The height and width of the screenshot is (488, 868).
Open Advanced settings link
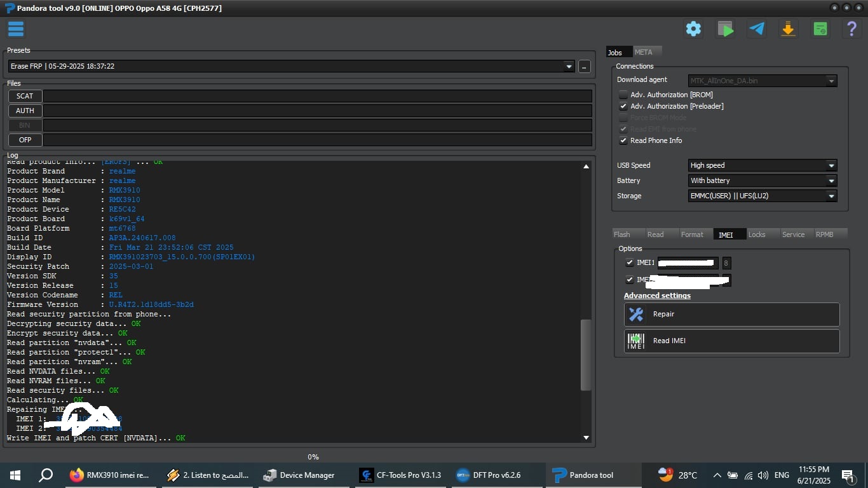click(657, 295)
